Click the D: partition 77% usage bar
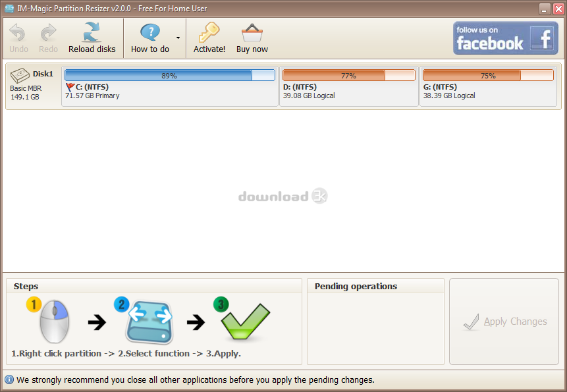Viewport: 567px width, 392px height. [348, 75]
